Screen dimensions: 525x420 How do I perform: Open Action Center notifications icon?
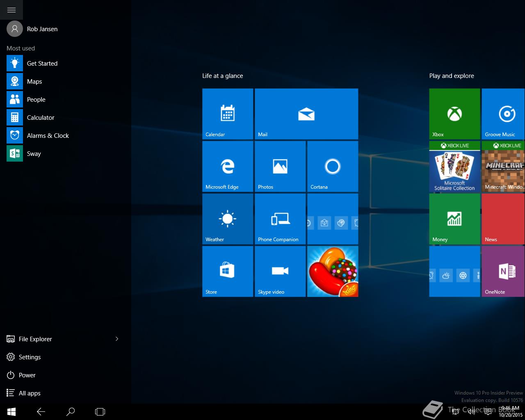(x=488, y=412)
